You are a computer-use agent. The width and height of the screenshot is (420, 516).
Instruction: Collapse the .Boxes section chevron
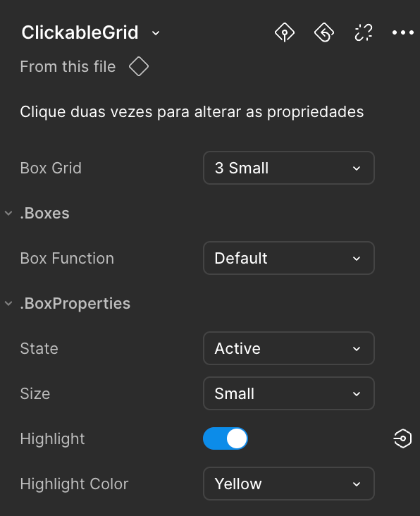[x=8, y=214]
